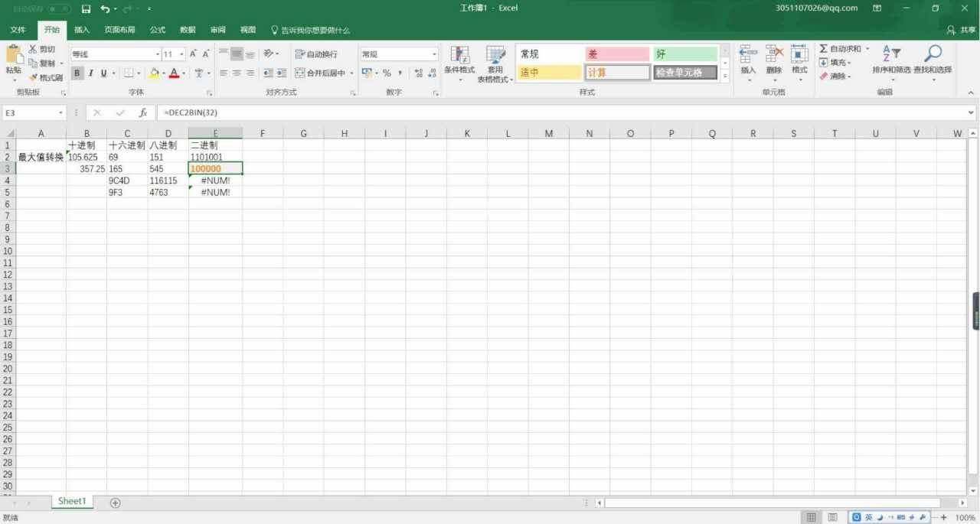Click Wrap Text (自动换行)
Image resolution: width=980 pixels, height=524 pixels.
coord(316,54)
